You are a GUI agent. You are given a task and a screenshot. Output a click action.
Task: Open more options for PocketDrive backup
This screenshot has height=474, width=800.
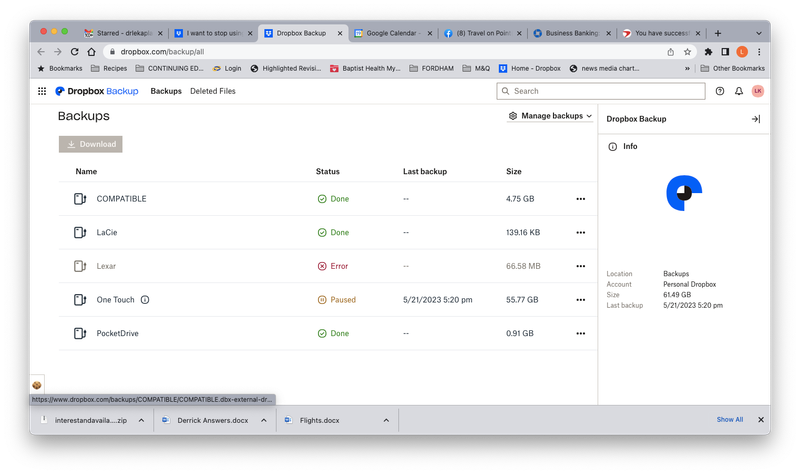point(581,334)
